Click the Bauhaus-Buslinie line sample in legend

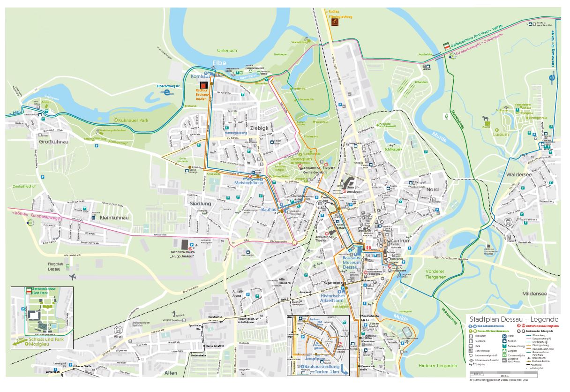point(529,361)
